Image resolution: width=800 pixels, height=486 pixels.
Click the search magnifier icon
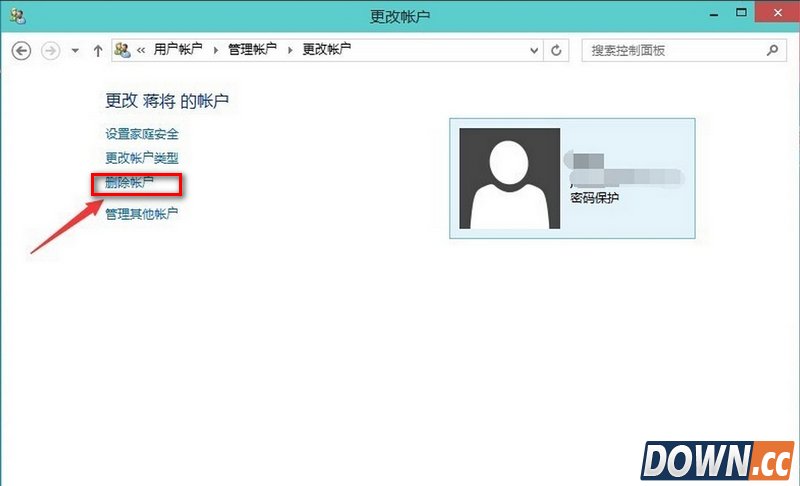click(x=772, y=50)
